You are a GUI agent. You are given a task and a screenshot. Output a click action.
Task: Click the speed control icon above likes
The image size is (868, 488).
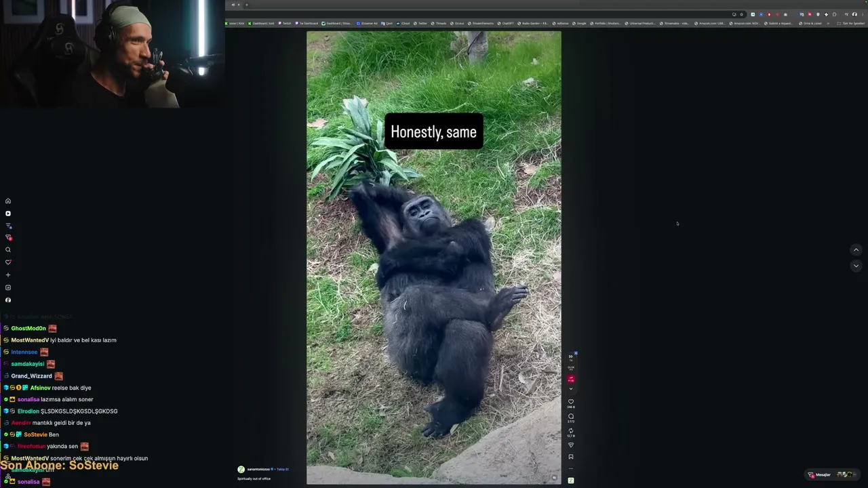(571, 357)
